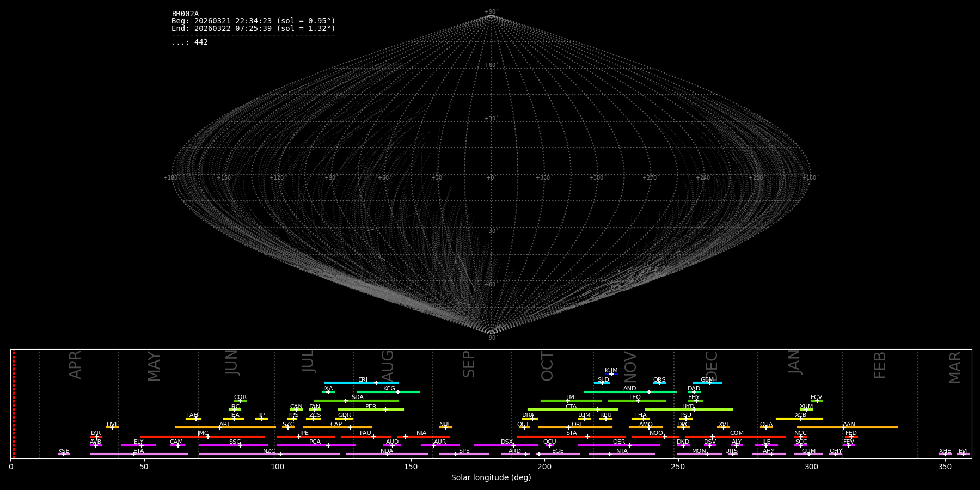
Task: Click the ORI shower label
Action: pos(577,425)
